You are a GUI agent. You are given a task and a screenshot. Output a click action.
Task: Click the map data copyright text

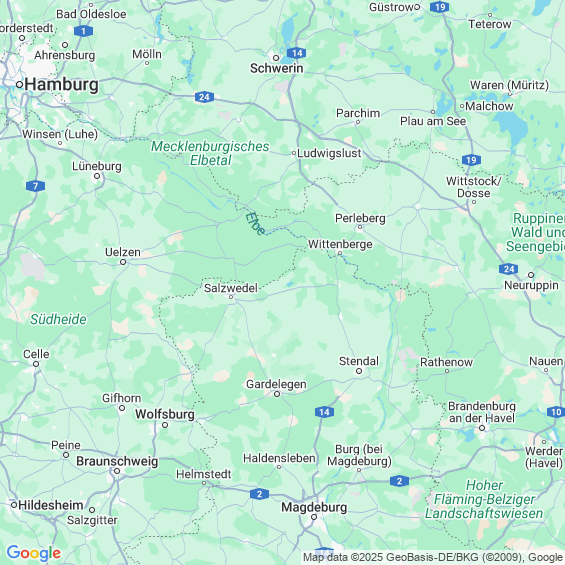[433, 557]
